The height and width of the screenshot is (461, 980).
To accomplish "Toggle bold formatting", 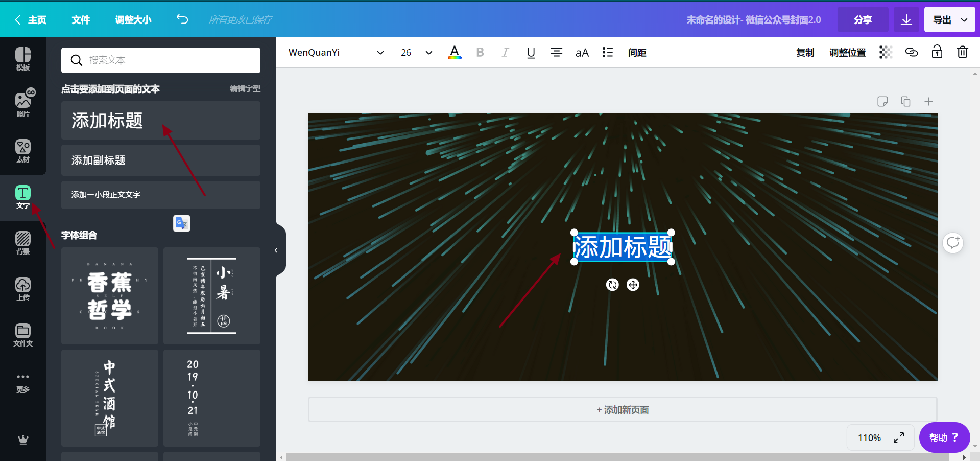I will [480, 52].
